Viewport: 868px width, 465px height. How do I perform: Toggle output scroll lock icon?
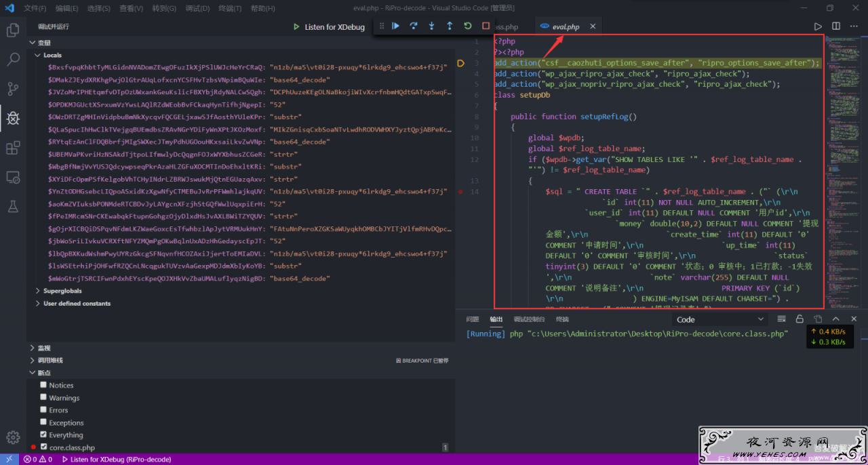pyautogui.click(x=800, y=319)
